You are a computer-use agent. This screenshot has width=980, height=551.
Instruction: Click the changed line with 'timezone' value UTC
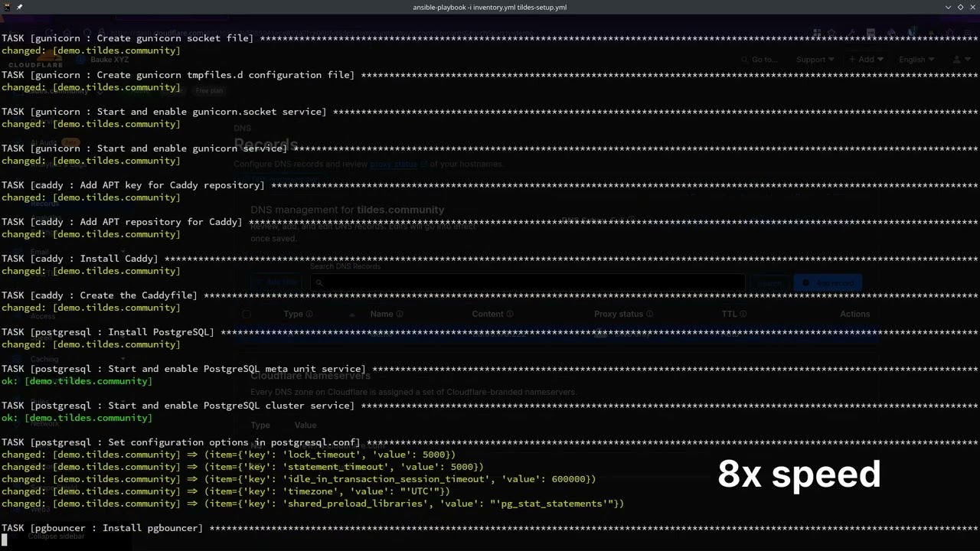(226, 491)
